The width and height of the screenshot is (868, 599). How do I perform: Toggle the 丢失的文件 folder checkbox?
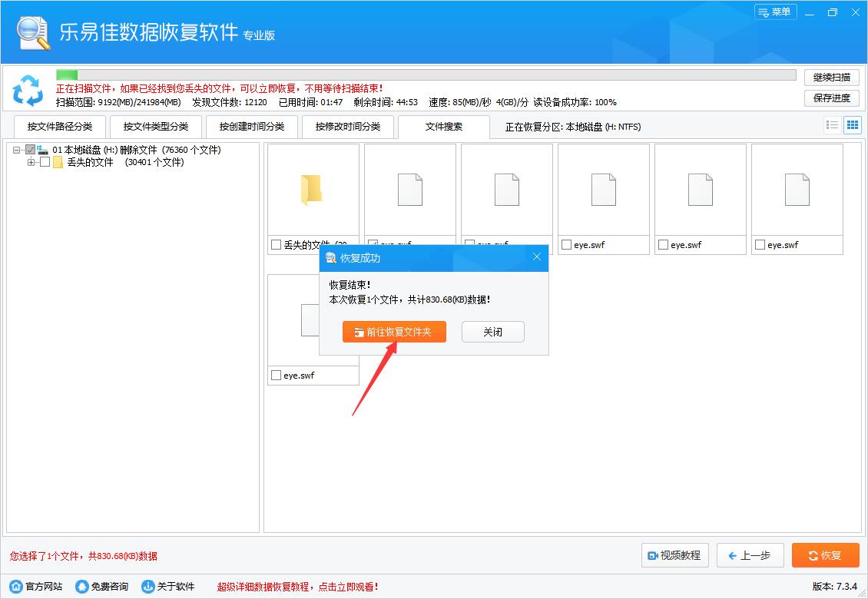point(44,162)
